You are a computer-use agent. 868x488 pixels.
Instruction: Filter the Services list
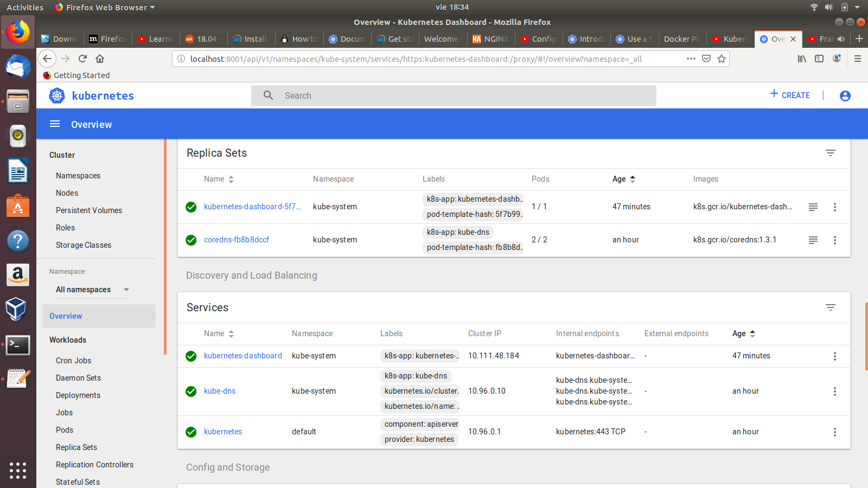[830, 307]
